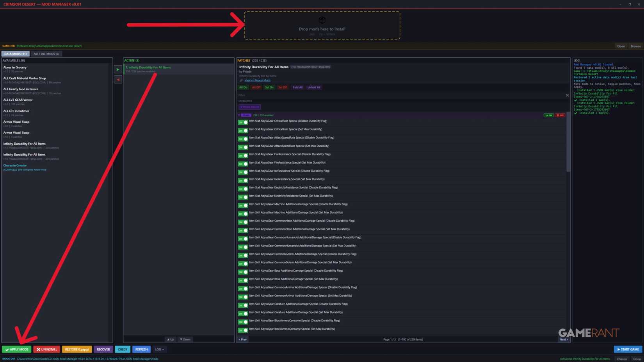The width and height of the screenshot is (644, 362).
Task: Toggle Boss AdditionalDamage Set Max Durability patch
Action: point(243,280)
